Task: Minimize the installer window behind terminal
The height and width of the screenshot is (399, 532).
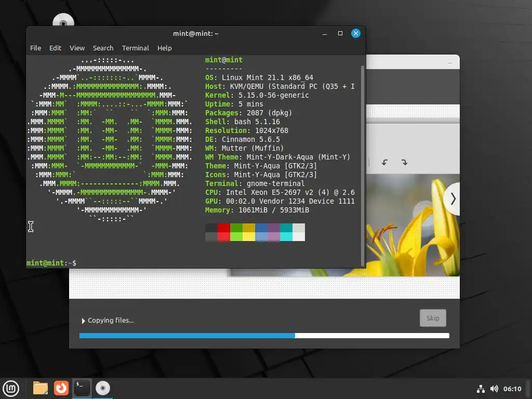Action: coord(449,63)
